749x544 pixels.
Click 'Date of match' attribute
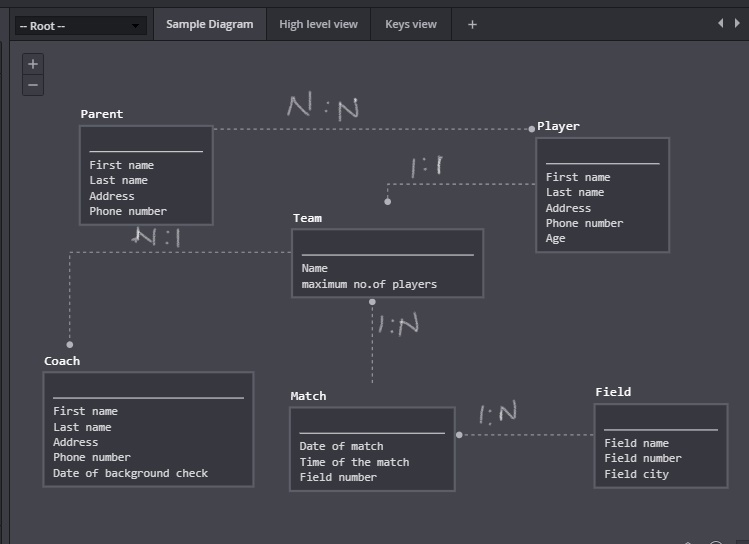(341, 447)
